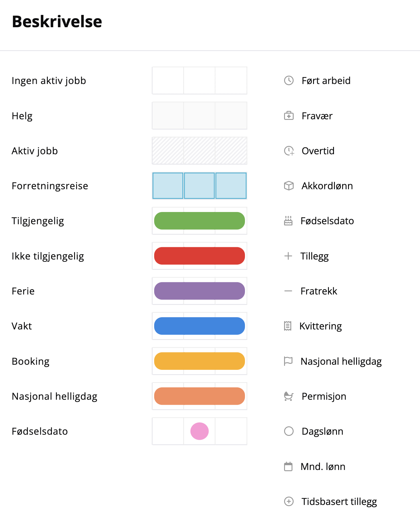420x519 pixels.
Task: Click the minus icon beside Fratrekk
Action: coord(288,291)
